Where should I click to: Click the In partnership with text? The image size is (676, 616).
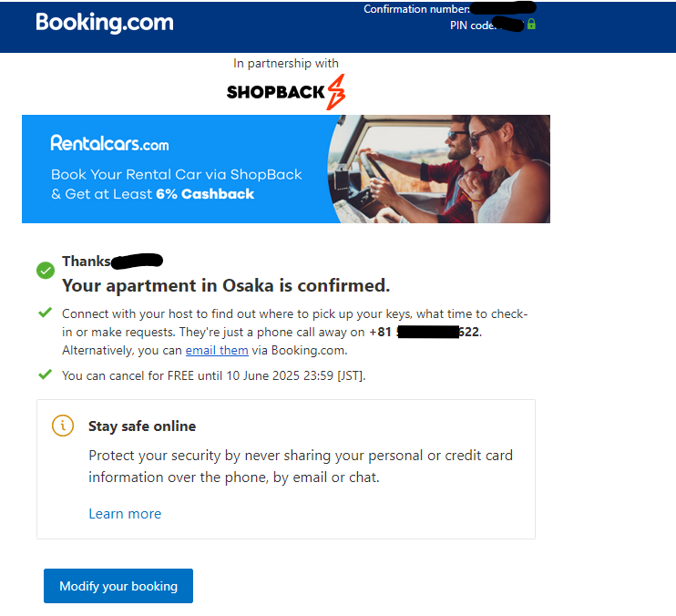click(x=286, y=64)
